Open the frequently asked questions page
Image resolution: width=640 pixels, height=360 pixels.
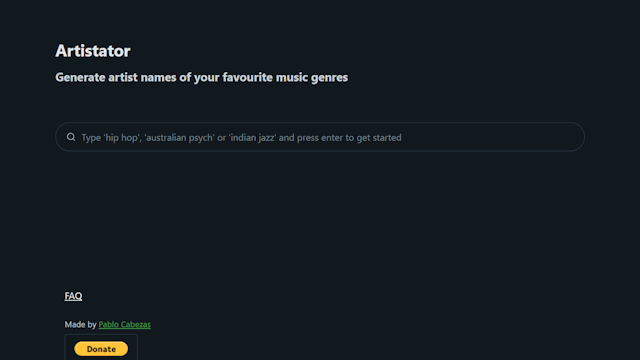pos(73,296)
